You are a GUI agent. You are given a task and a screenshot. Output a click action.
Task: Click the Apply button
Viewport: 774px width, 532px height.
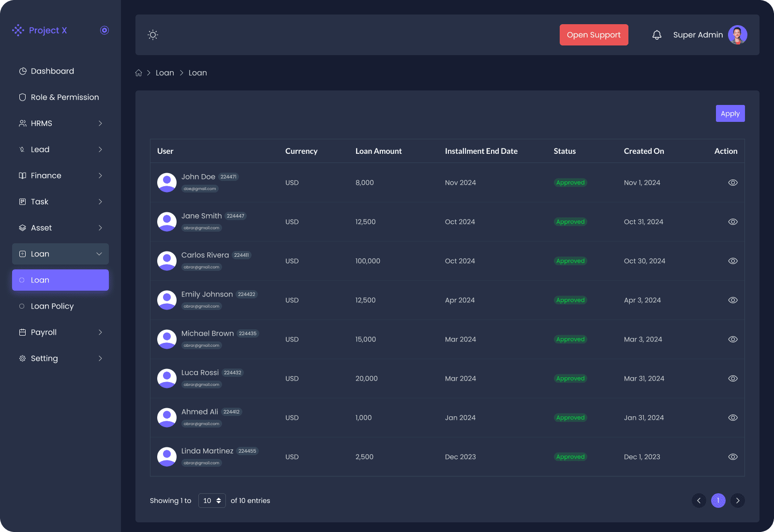pyautogui.click(x=730, y=114)
